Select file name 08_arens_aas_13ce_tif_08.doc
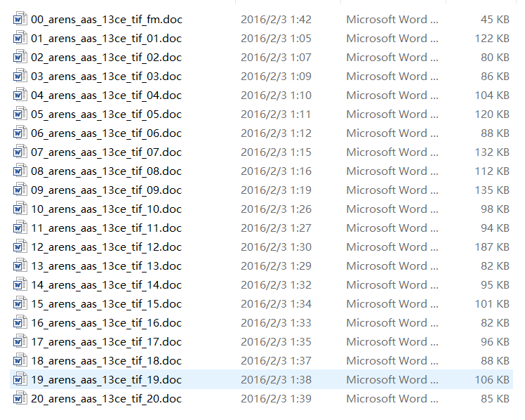Viewport: 525px width, 420px height. coord(106,171)
